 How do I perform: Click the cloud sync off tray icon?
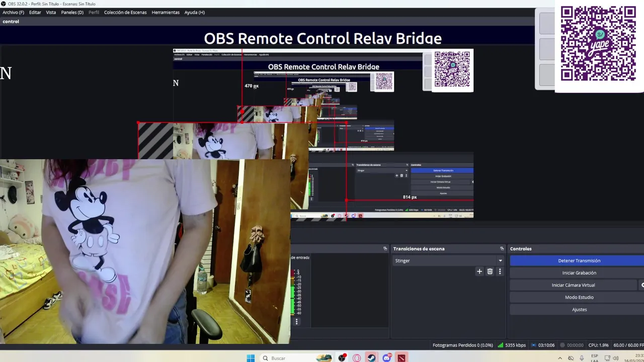coord(571,358)
